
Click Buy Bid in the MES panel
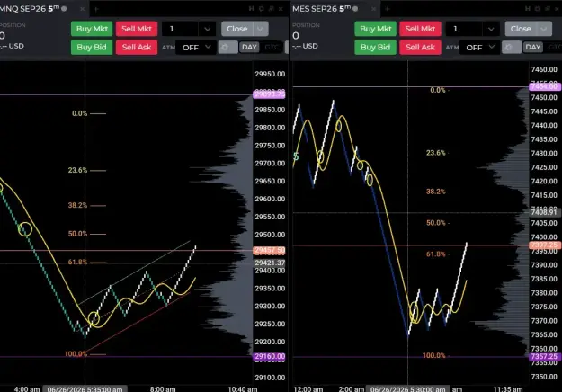tap(376, 47)
